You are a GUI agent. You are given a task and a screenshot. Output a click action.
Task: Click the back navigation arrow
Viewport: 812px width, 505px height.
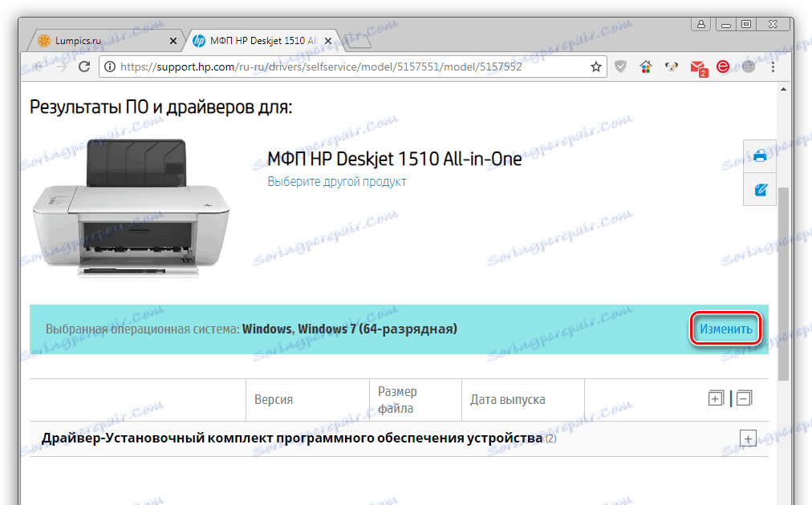[x=39, y=67]
